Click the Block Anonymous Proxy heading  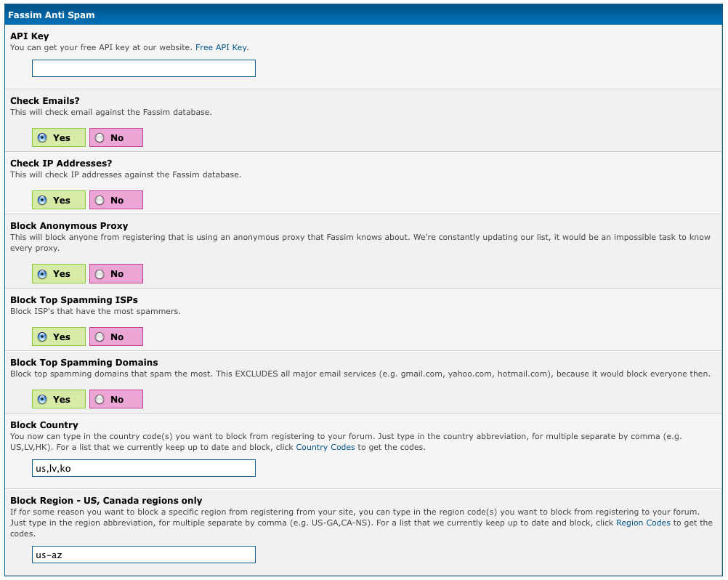click(69, 226)
